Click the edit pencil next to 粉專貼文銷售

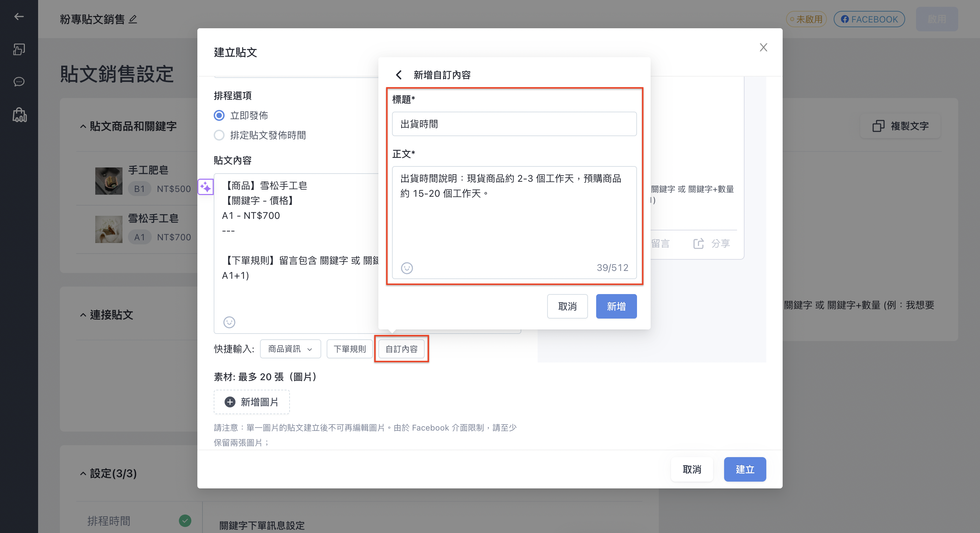[133, 19]
